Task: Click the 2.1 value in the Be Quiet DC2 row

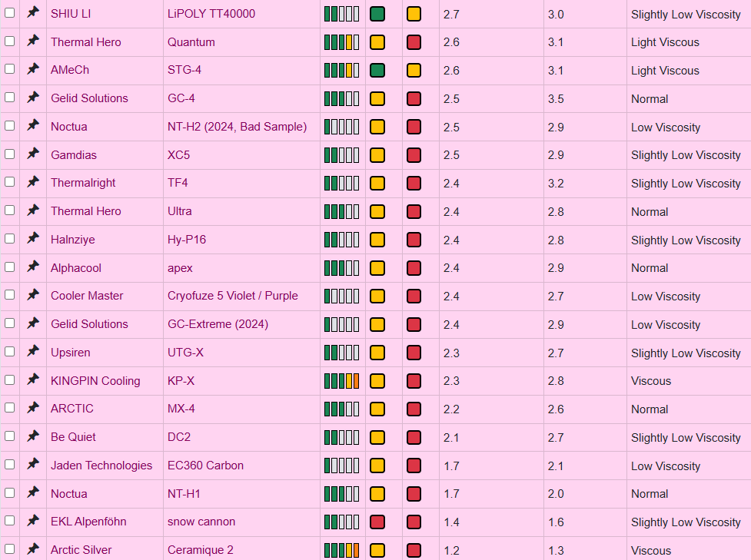Action: tap(451, 437)
